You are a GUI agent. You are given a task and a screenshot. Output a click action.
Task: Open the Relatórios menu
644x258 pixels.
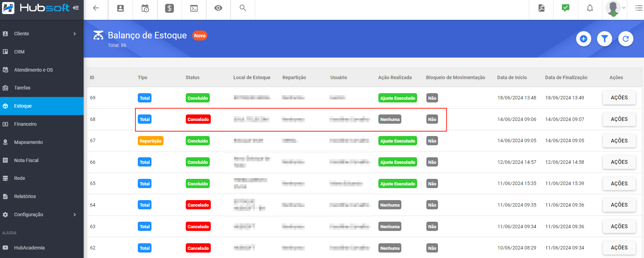click(42, 196)
